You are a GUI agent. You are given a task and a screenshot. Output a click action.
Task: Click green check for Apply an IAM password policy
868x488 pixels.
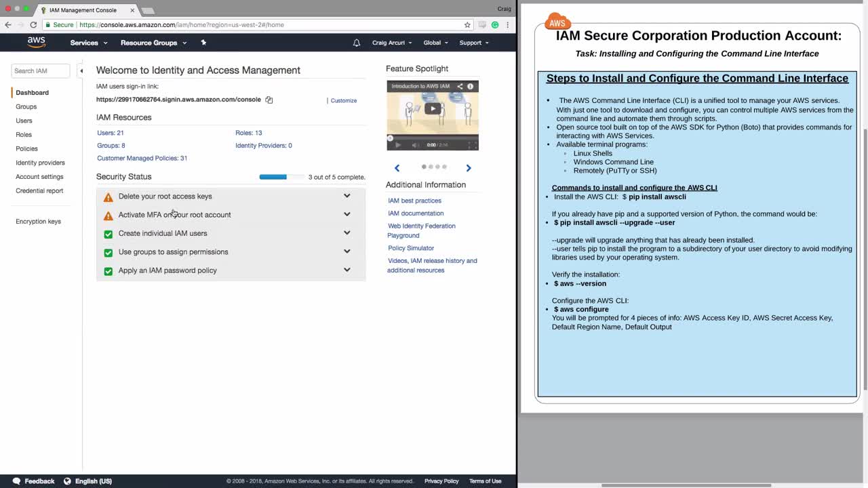point(108,271)
